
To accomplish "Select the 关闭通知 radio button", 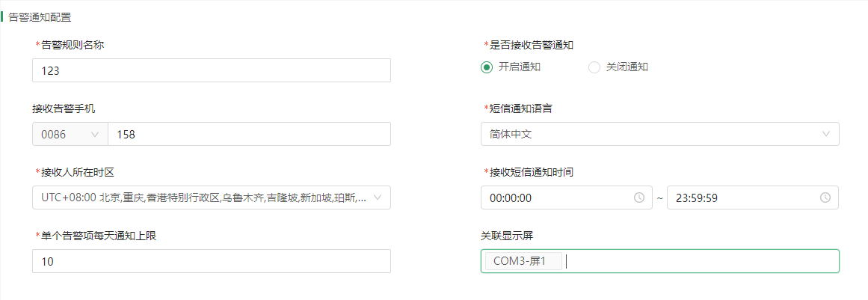I will [x=594, y=67].
